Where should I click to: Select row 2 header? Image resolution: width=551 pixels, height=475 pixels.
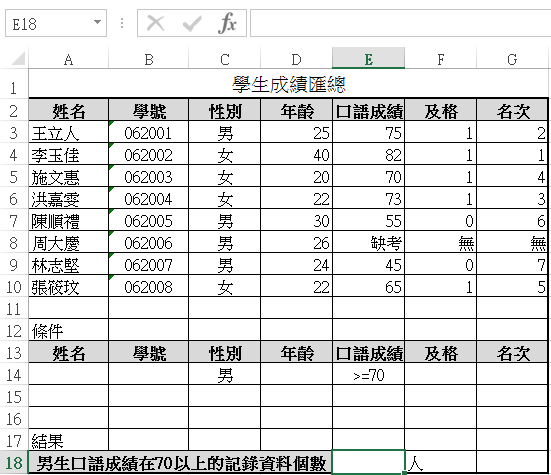tap(13, 110)
